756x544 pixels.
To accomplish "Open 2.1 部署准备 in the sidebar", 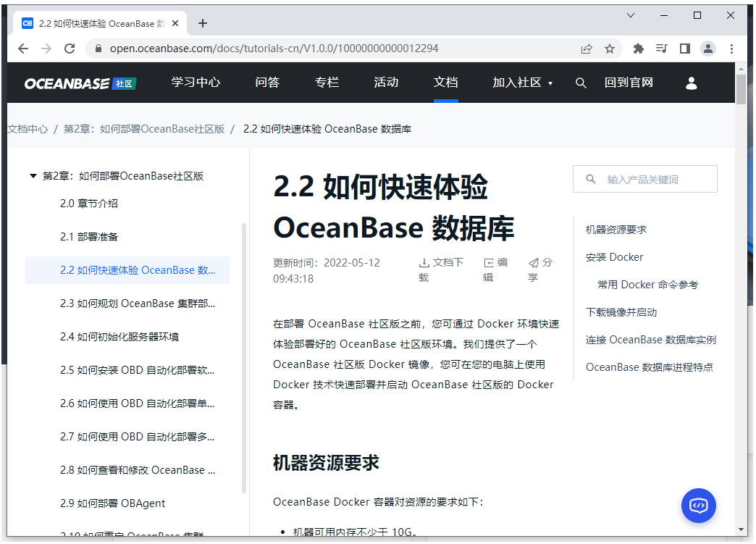I will [89, 237].
